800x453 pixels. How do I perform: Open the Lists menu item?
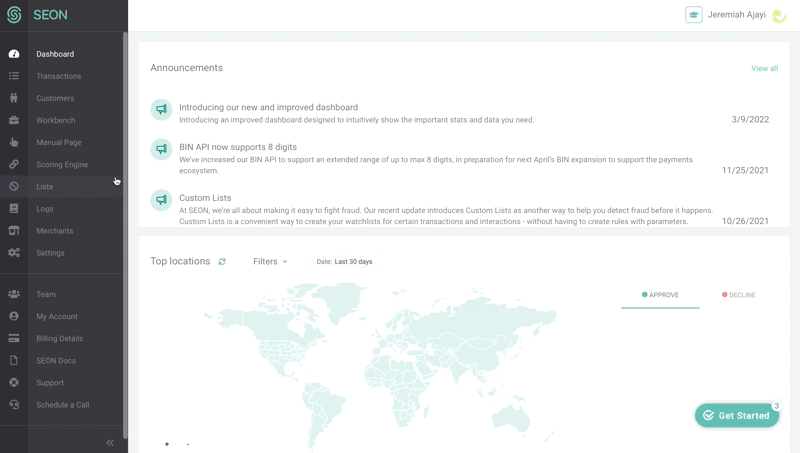[x=61, y=187]
